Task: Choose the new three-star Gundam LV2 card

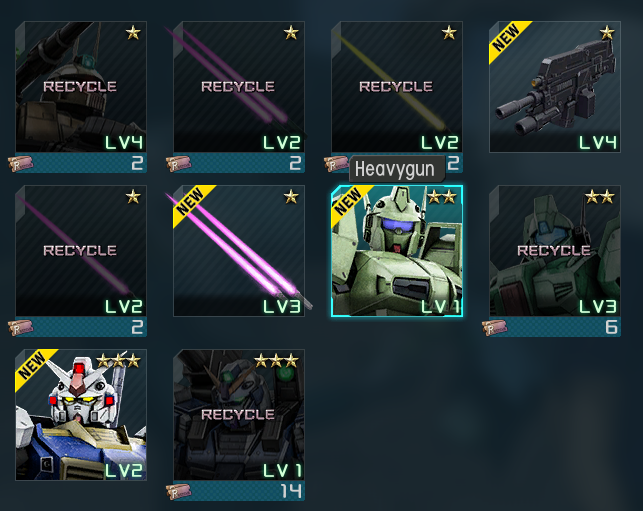Action: [x=81, y=415]
